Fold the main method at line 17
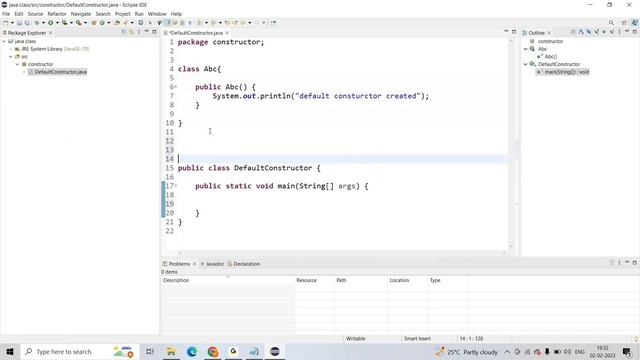Viewport: 640px width, 360px height. (176, 186)
